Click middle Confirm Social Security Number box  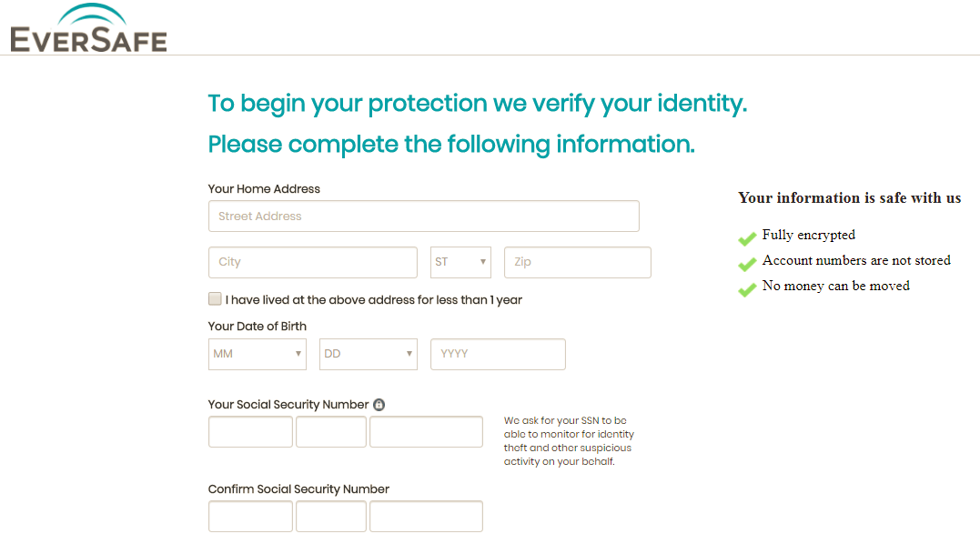pos(331,516)
